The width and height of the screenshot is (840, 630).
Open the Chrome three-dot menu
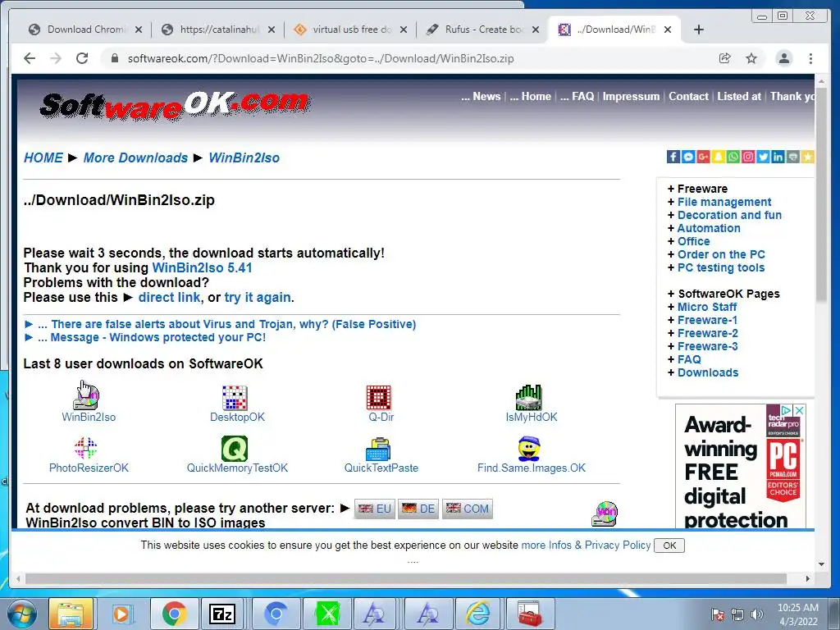[x=811, y=58]
